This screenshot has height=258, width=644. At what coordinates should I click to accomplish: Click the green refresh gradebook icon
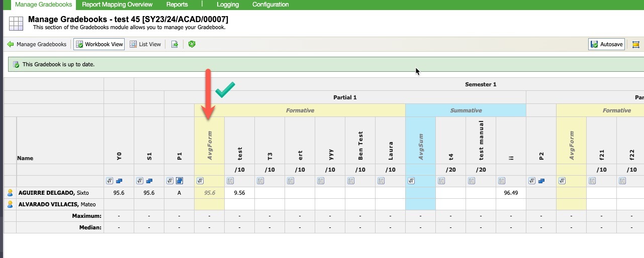[x=192, y=44]
